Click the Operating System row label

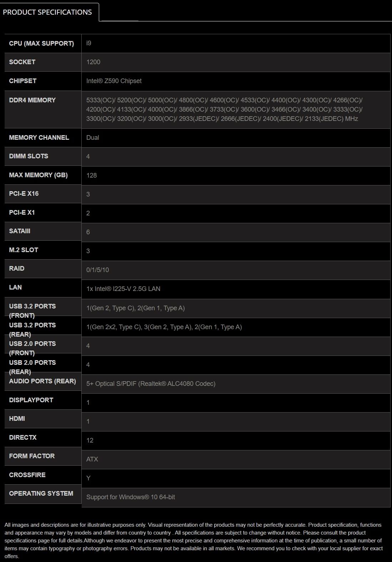click(x=41, y=494)
